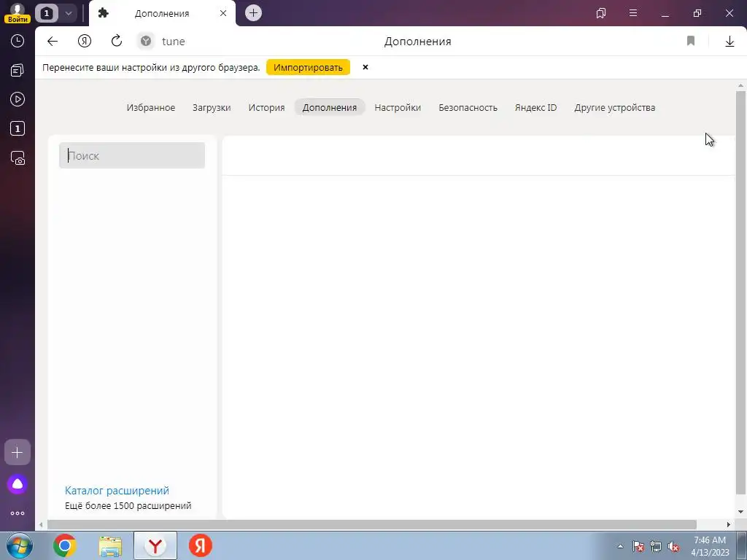Open the taskbar clock and date

(710, 546)
